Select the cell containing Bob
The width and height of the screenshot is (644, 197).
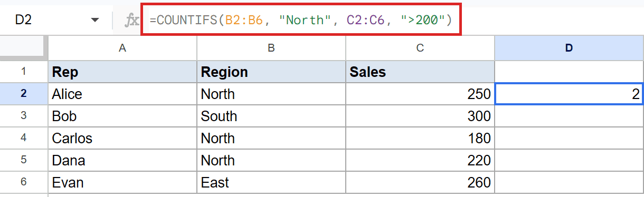point(122,116)
